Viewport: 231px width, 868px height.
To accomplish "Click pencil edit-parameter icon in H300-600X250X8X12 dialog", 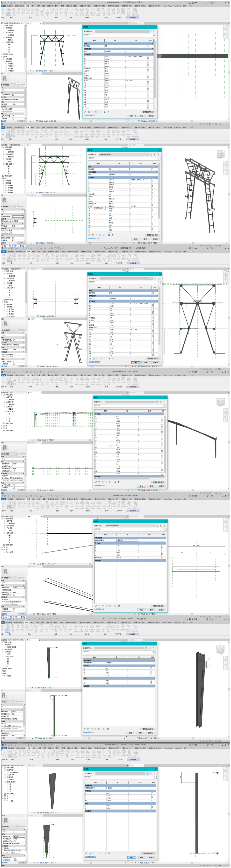I will (96, 606).
